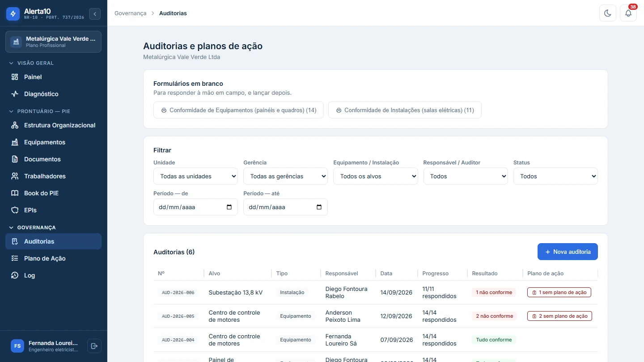The height and width of the screenshot is (362, 644).
Task: Click the Nova auditoria button
Action: click(568, 252)
